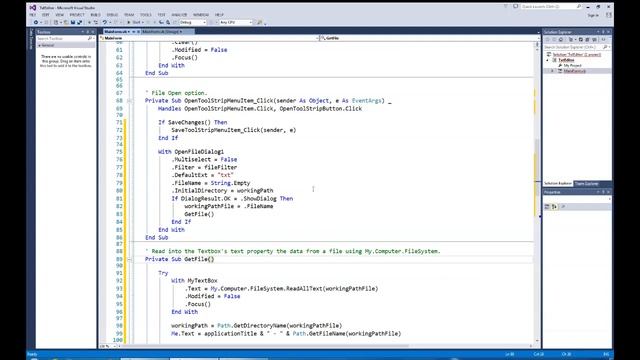
Task: Open the HELP menu
Action: 219,15
